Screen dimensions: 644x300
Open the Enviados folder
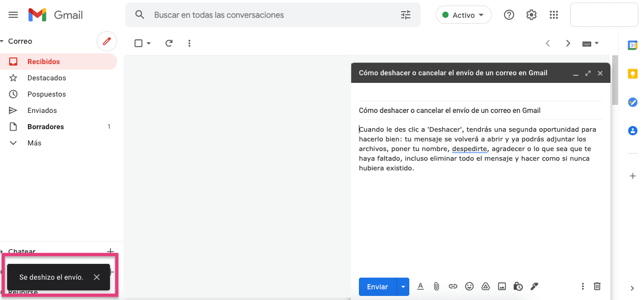click(x=42, y=110)
